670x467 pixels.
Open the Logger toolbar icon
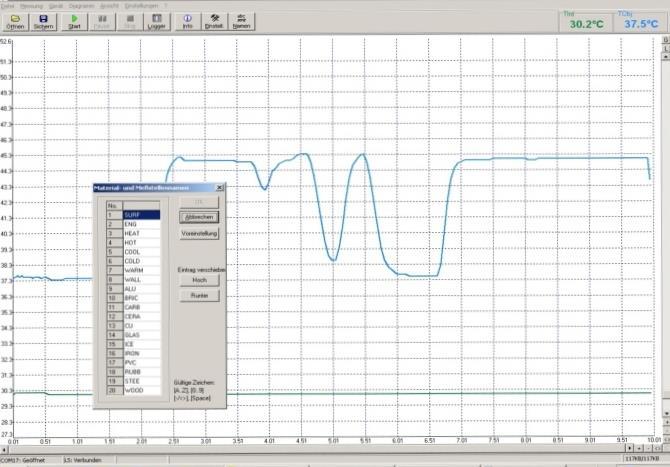pos(156,21)
